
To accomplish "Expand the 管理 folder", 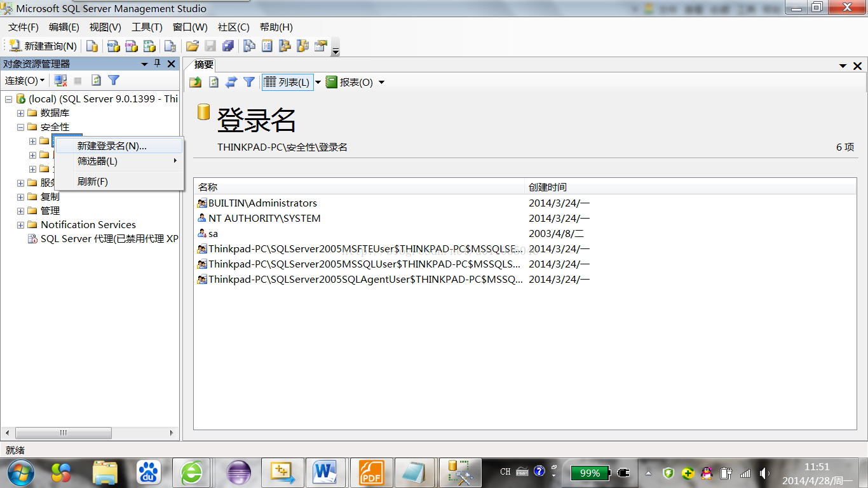I will [21, 211].
